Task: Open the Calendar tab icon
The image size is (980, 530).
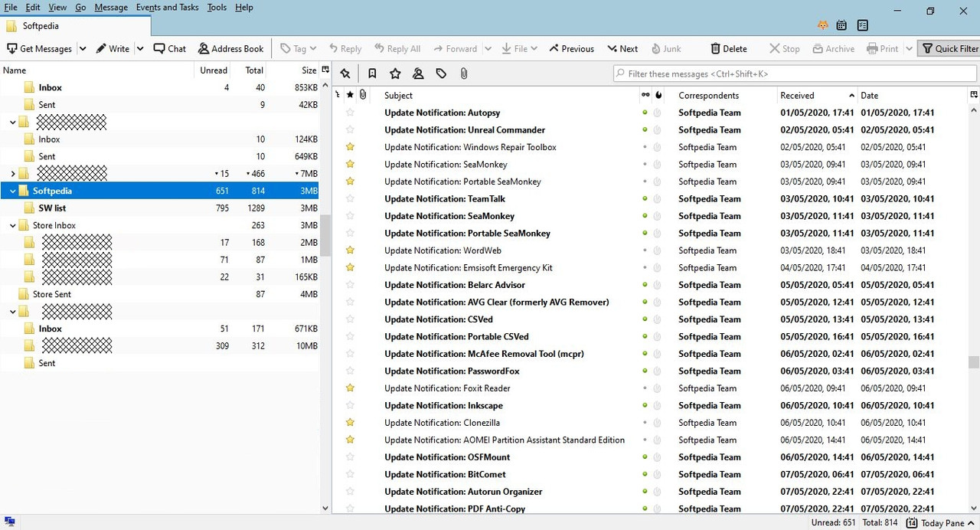Action: pos(841,25)
